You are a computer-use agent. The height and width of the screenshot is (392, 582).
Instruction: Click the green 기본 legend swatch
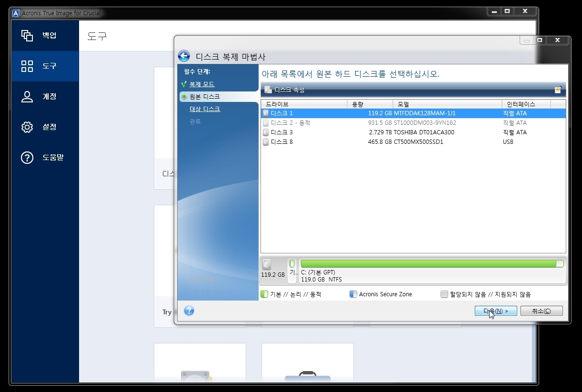(264, 294)
